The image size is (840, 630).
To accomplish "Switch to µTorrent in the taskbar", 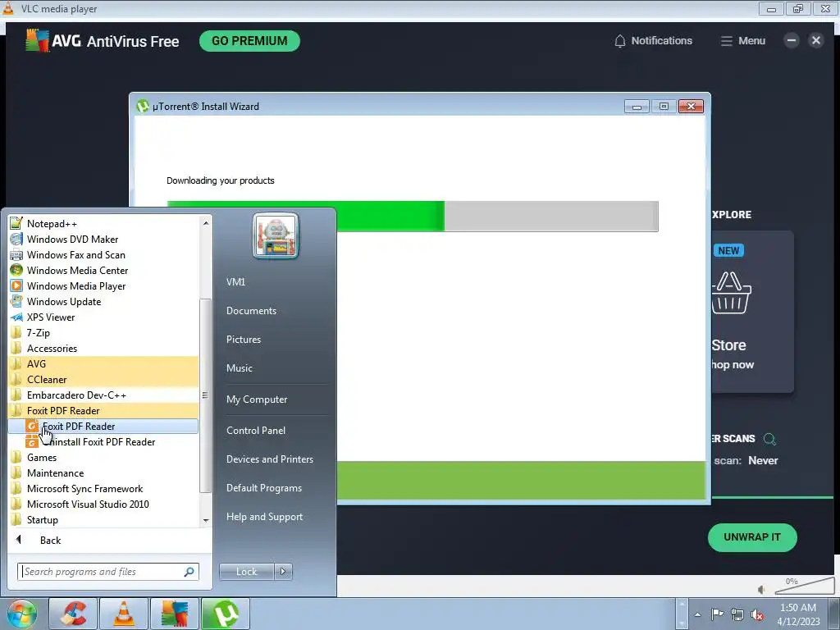I will pyautogui.click(x=226, y=614).
